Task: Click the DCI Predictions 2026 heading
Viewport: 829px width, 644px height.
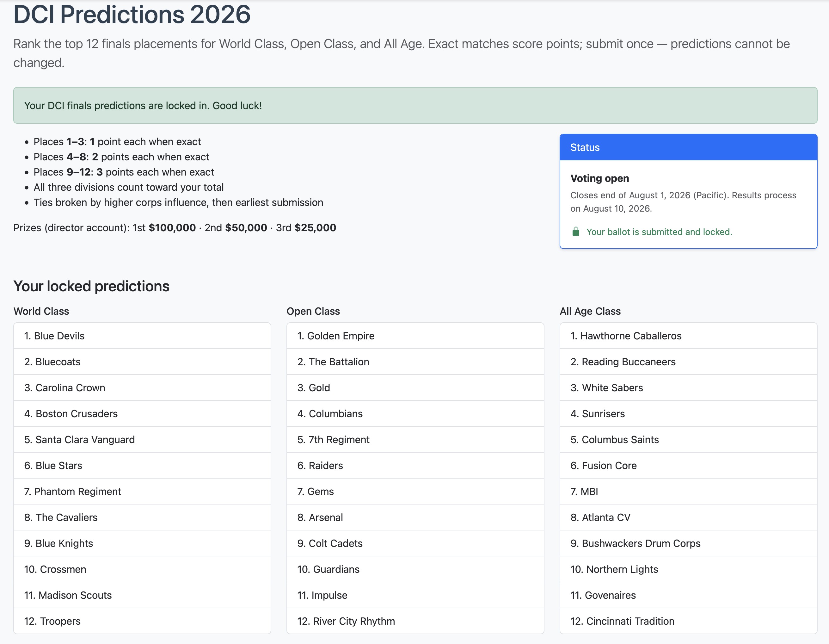Action: (x=132, y=15)
